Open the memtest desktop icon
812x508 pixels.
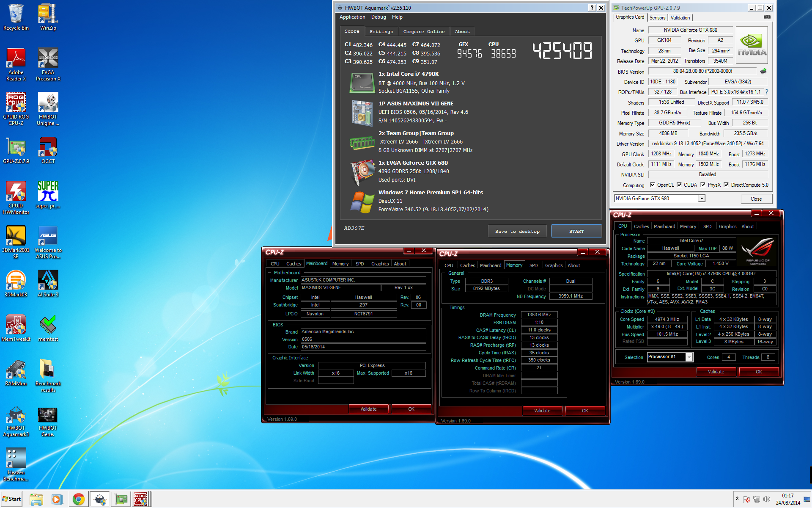[48, 328]
